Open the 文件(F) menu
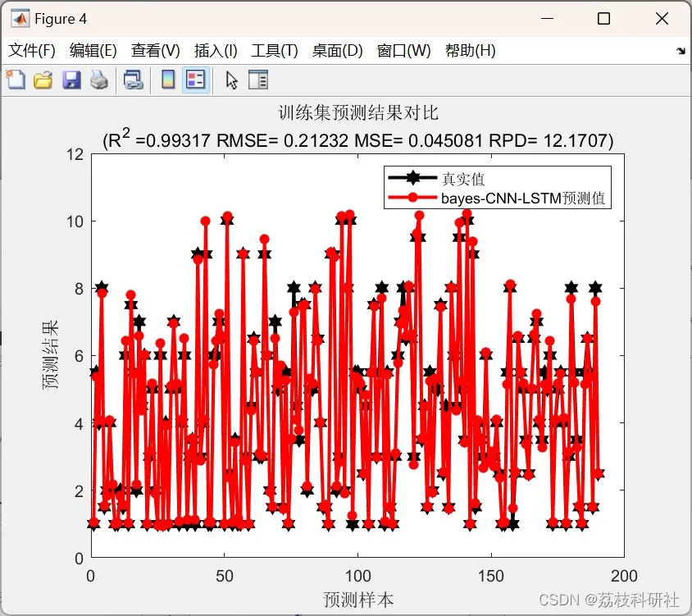This screenshot has height=616, width=692. [x=32, y=50]
